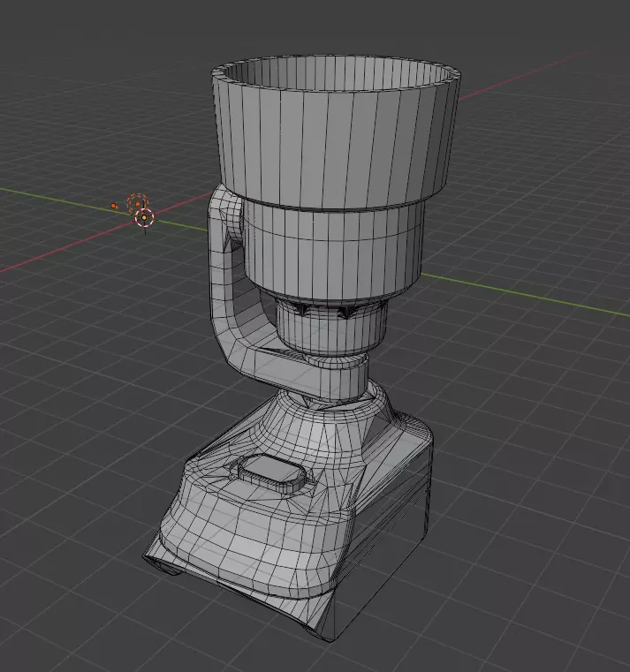Viewport: 630px width, 672px height.
Task: Select the raised rounded button on the base
Action: (x=270, y=473)
